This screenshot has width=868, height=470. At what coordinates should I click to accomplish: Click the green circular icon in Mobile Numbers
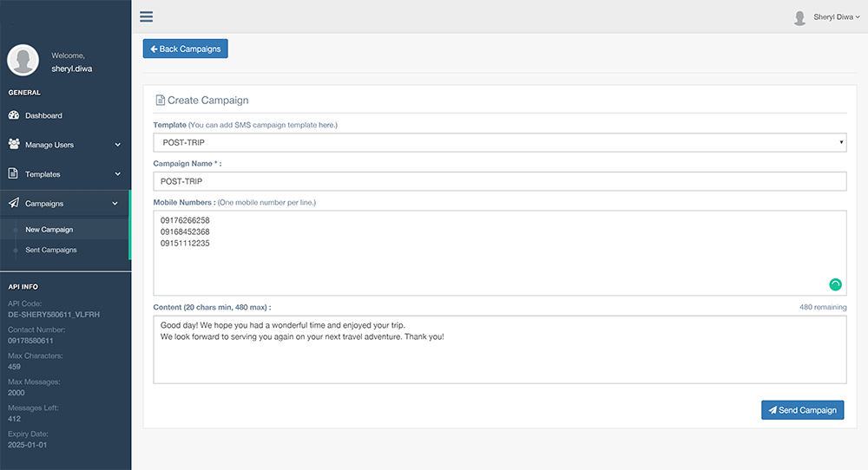click(x=835, y=284)
